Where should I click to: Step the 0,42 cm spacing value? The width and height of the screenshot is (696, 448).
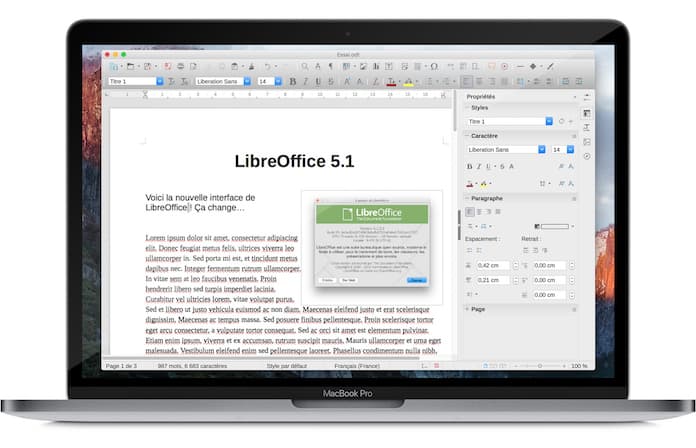pos(515,266)
